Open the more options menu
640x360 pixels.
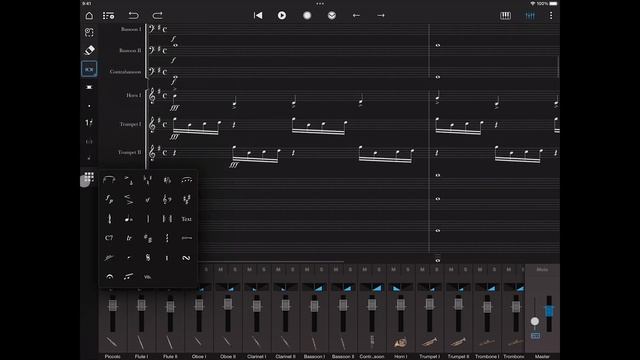pos(551,16)
